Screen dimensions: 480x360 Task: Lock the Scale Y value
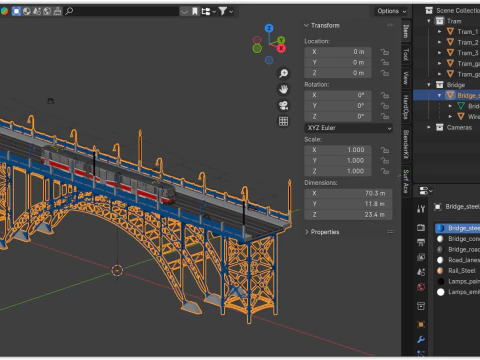pyautogui.click(x=385, y=161)
